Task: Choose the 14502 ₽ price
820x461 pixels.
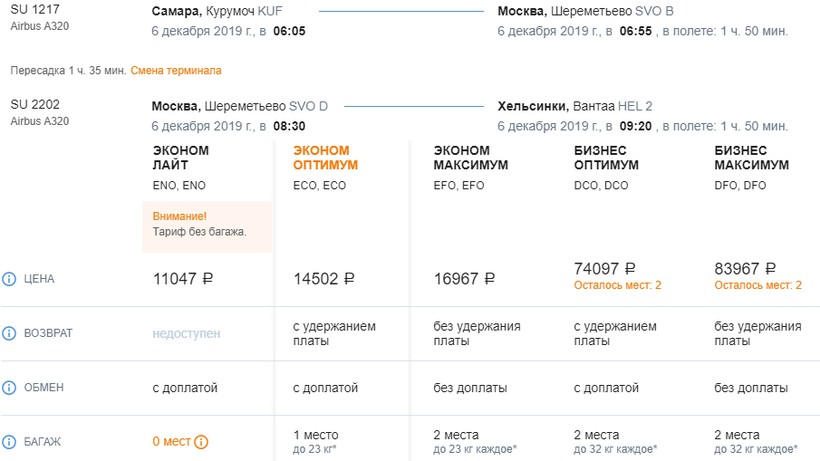Action: point(324,279)
